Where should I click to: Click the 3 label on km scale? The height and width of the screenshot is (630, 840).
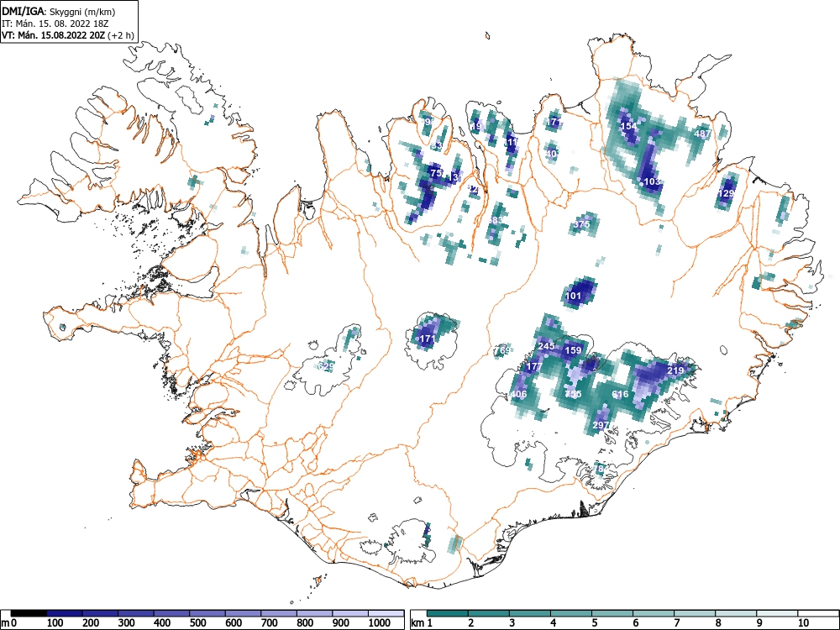tap(512, 623)
